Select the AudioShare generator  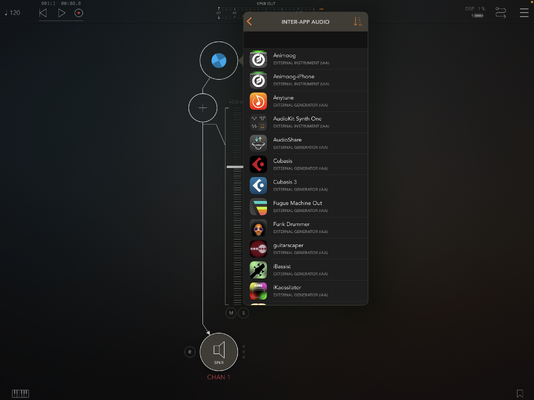coord(305,143)
